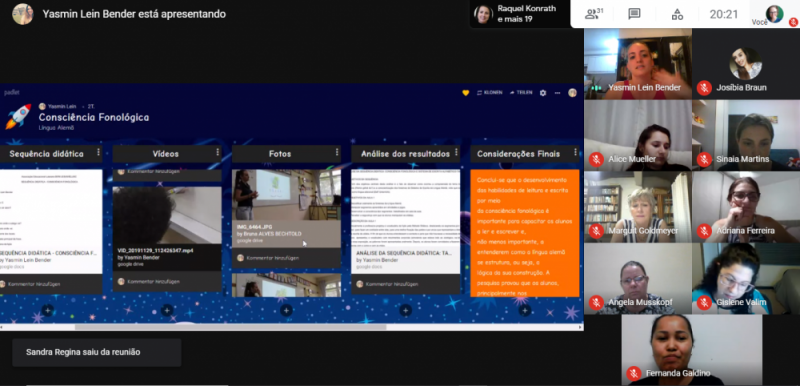
Task: Click the KLONEN remake button
Action: (x=490, y=93)
